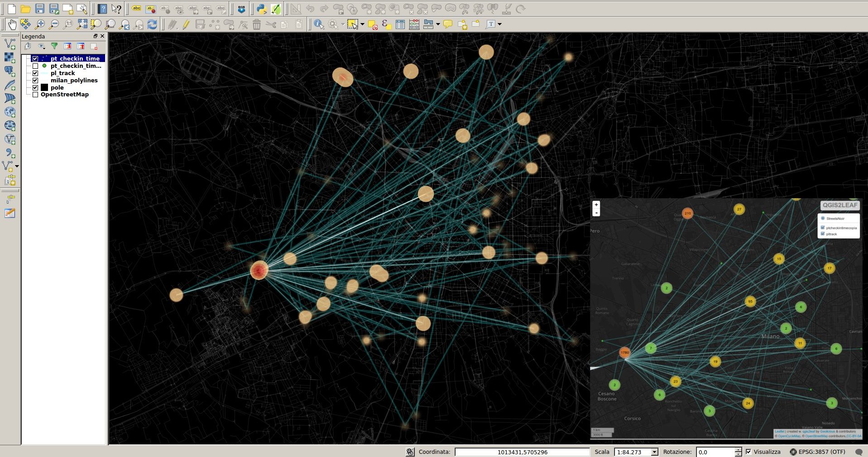
Task: Remove the selected layer from legend toolbar
Action: 94,46
